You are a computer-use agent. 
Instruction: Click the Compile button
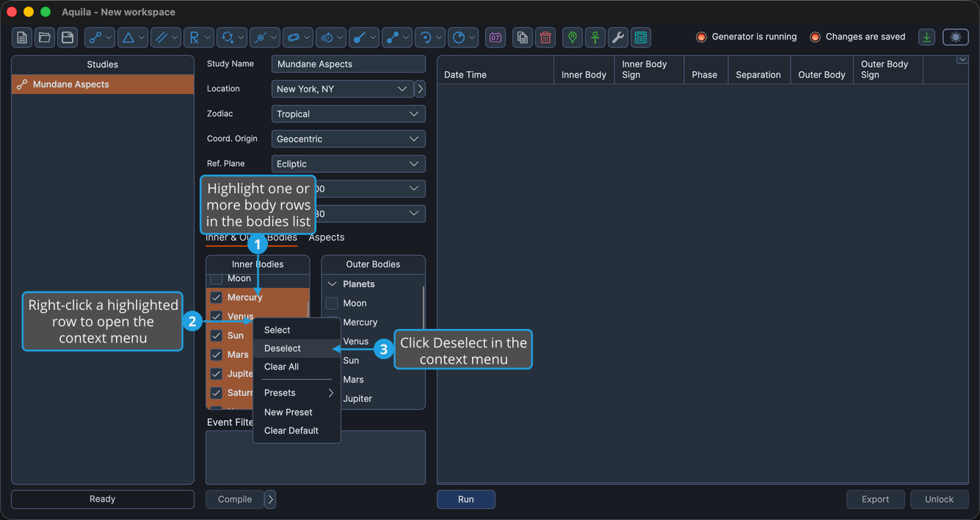click(x=235, y=499)
